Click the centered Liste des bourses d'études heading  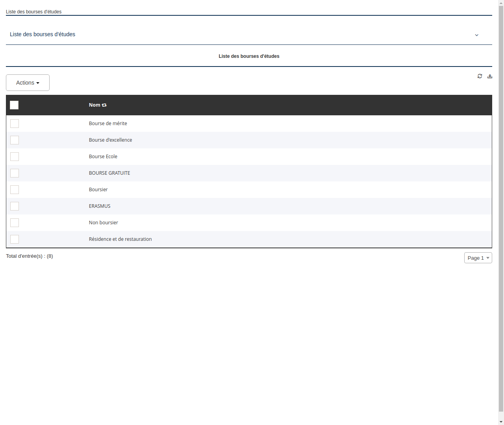249,56
